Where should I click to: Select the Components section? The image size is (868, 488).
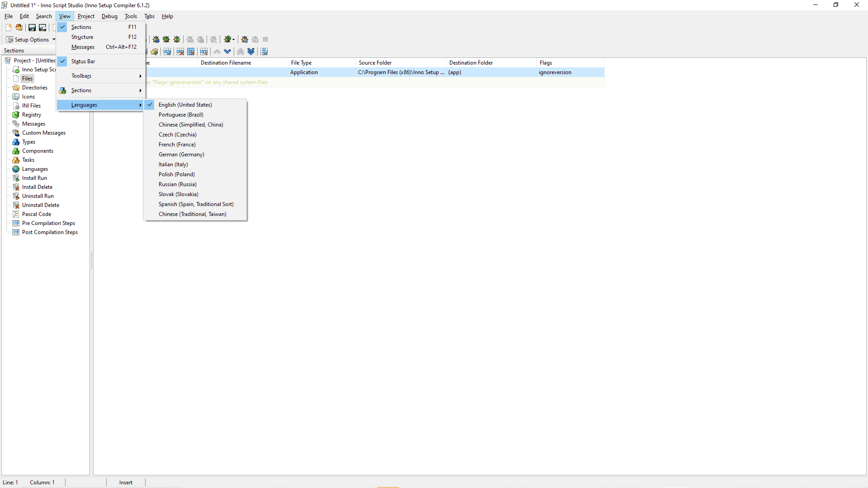(38, 151)
